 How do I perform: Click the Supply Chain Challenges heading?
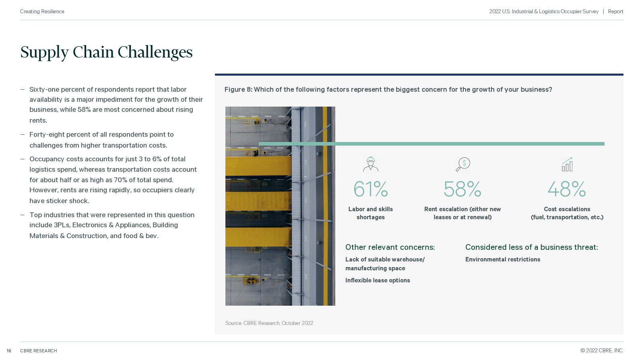106,52
